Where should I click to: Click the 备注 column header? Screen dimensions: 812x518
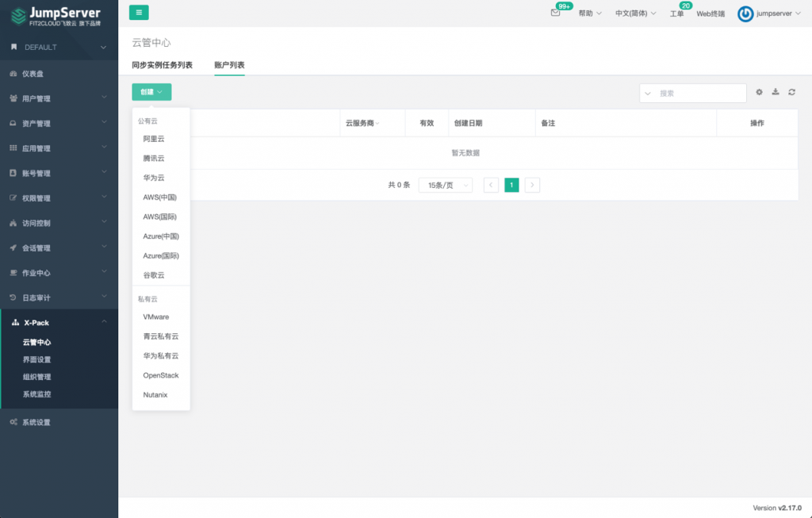[x=548, y=123]
